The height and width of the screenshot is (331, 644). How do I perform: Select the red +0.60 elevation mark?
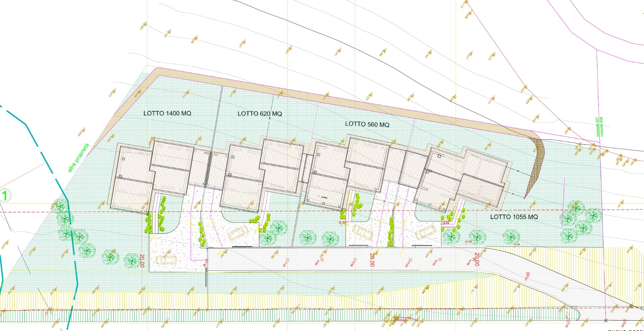point(445,223)
